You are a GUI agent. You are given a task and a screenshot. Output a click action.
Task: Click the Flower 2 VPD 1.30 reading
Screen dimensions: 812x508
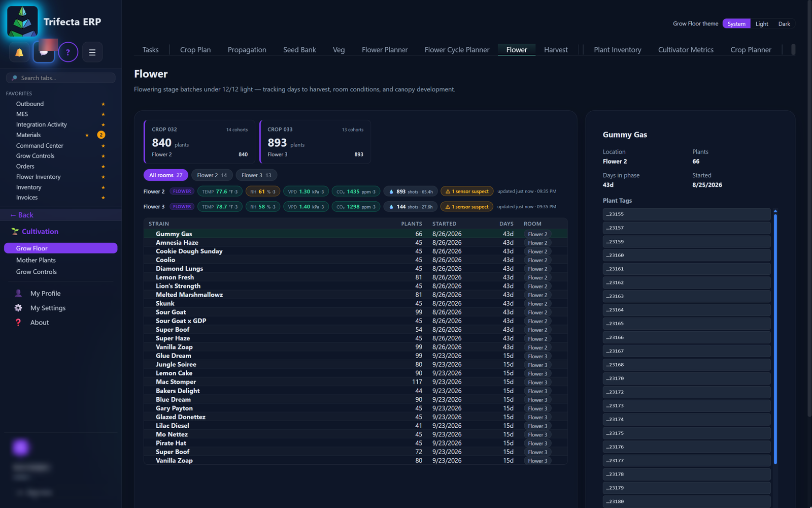(x=306, y=192)
